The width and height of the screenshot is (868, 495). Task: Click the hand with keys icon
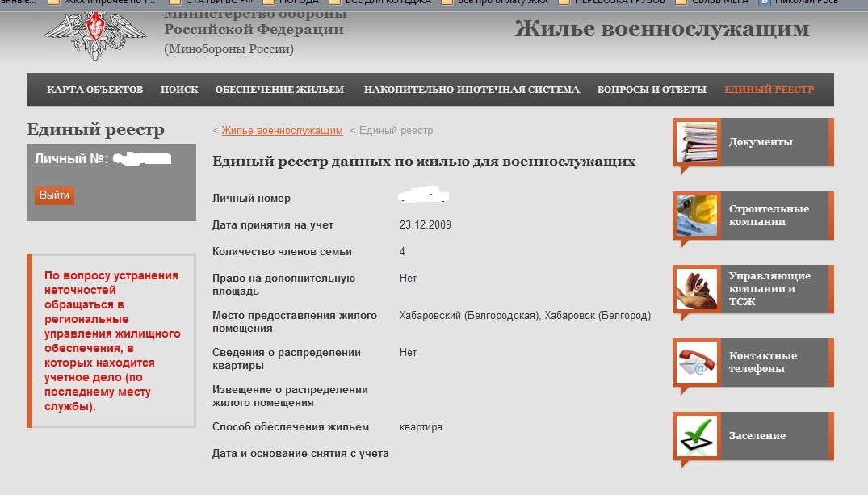point(696,289)
